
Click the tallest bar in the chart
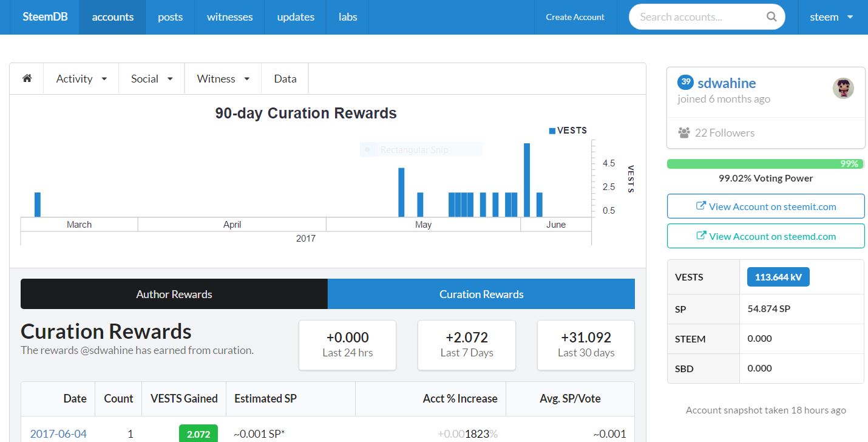pyautogui.click(x=527, y=180)
